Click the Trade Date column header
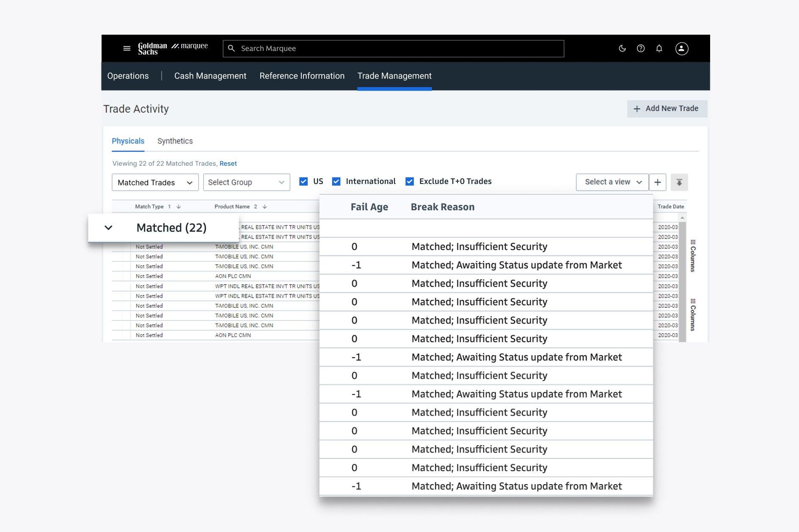This screenshot has width=799, height=532. tap(671, 207)
